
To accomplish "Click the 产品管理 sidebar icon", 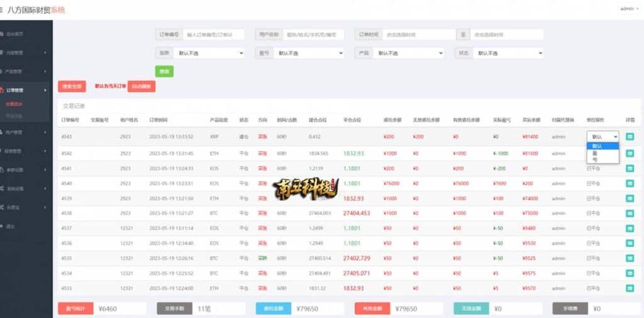I will click(3, 72).
